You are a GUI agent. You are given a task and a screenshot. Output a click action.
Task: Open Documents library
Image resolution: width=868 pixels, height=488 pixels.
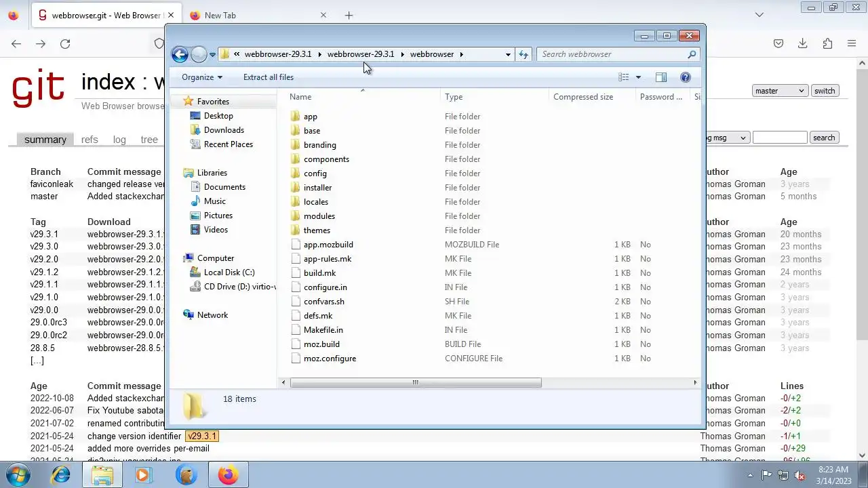[224, 187]
